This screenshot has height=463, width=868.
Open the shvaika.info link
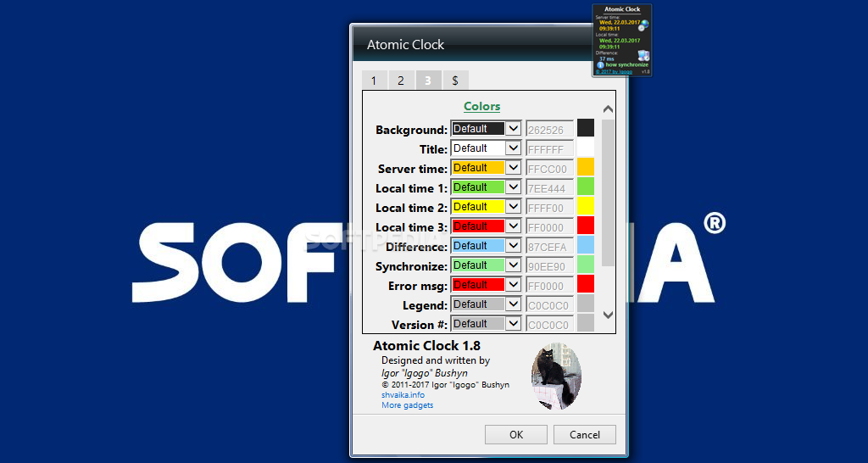click(x=403, y=395)
